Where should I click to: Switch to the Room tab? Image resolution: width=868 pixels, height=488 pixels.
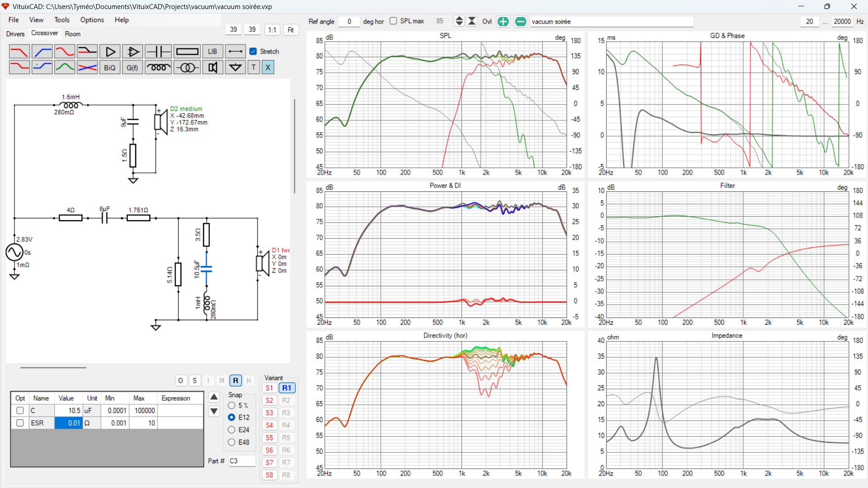coord(73,34)
